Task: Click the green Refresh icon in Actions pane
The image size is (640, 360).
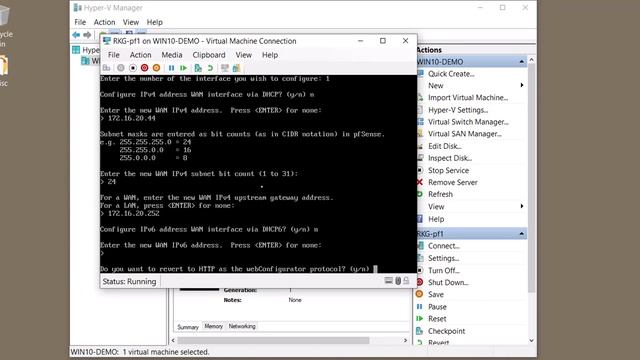Action: click(420, 194)
